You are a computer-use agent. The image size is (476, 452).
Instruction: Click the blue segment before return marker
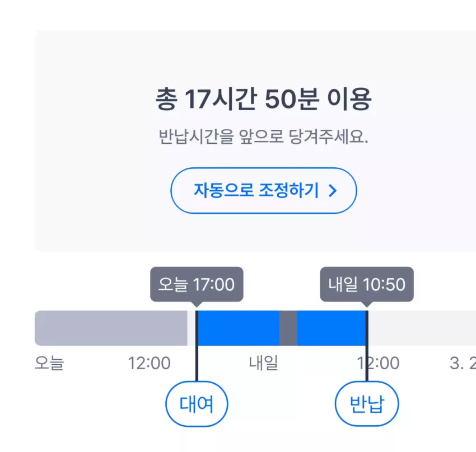(331, 328)
